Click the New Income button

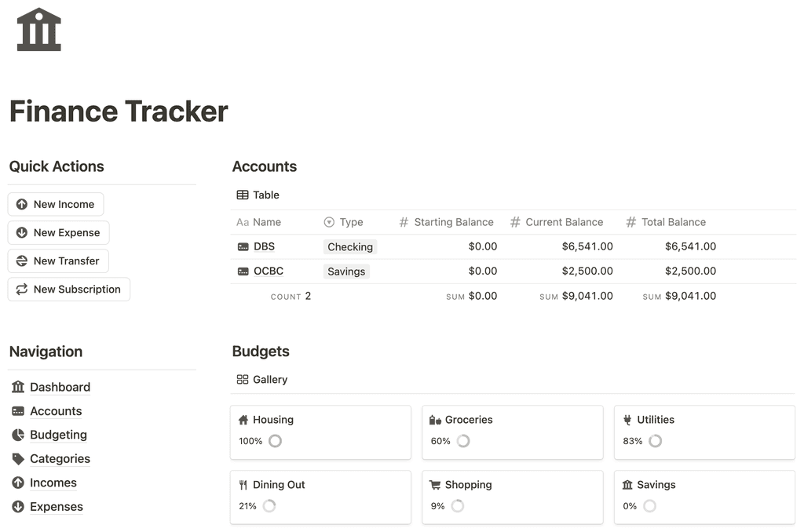tap(55, 204)
